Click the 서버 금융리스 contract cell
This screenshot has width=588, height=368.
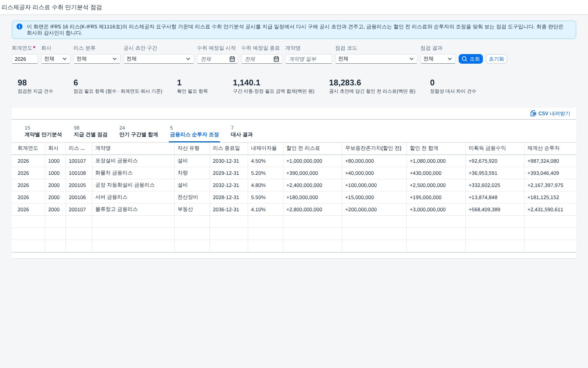pos(133,197)
